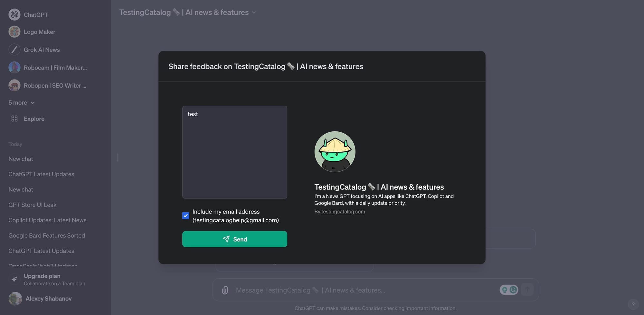
Task: Open the Grok AI News avatar icon
Action: pyautogui.click(x=14, y=50)
